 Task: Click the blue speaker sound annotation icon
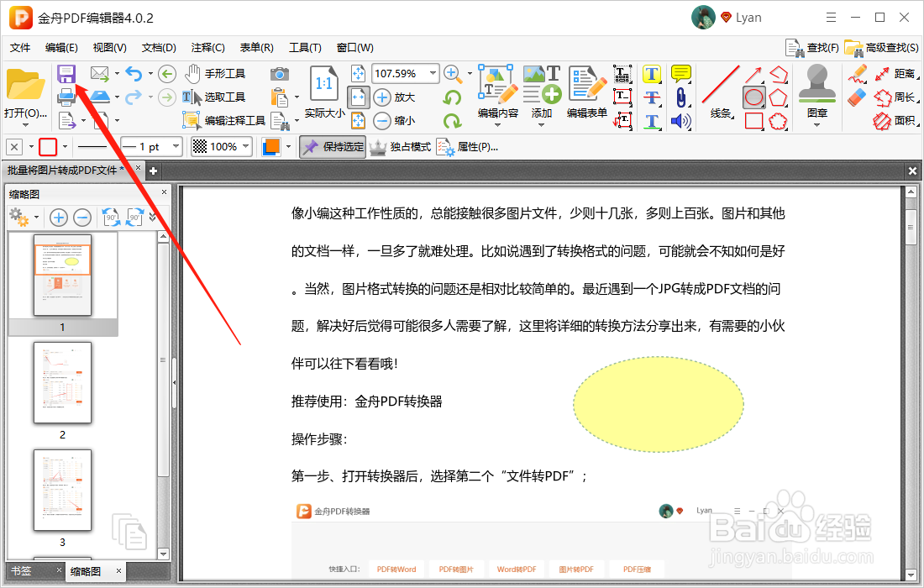681,121
